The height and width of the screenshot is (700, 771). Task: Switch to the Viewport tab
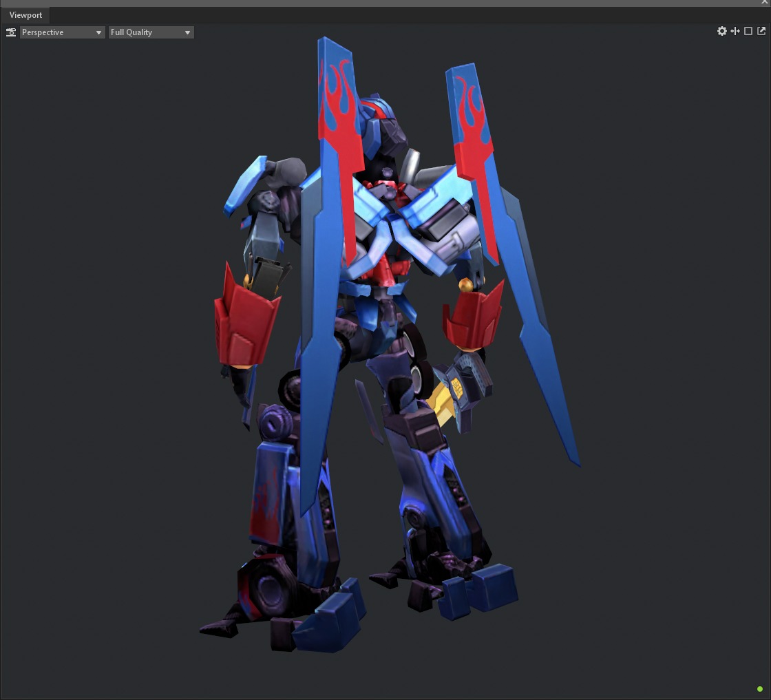(25, 15)
